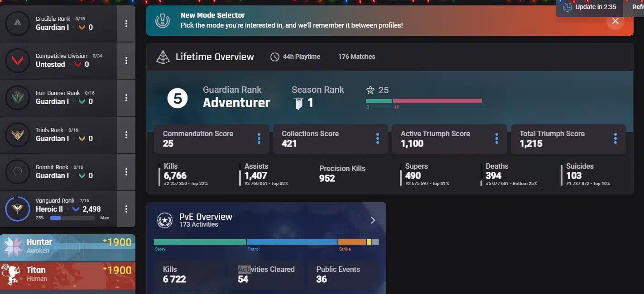Click the Assists value 1,407
The image size is (644, 294).
point(256,175)
